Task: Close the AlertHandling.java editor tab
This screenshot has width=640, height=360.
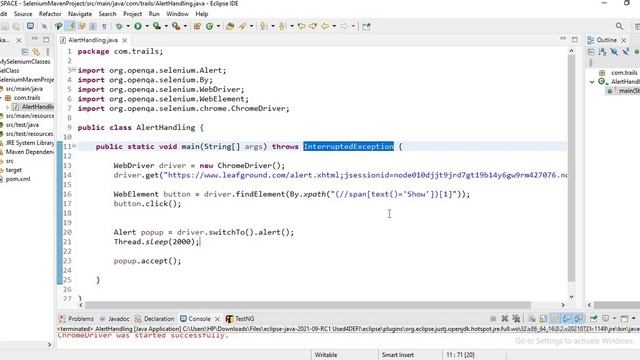Action: [124, 40]
